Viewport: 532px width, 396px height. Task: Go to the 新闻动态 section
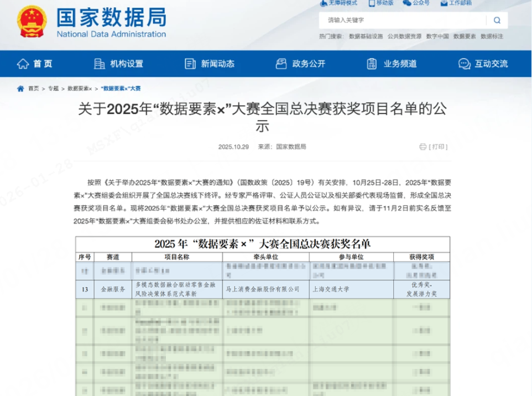pos(210,64)
